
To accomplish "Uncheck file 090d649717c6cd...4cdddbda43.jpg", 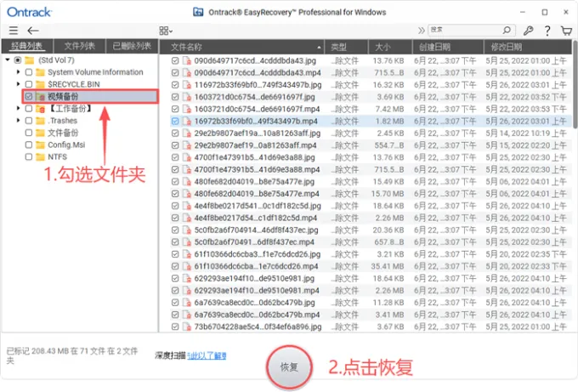I will [x=175, y=60].
